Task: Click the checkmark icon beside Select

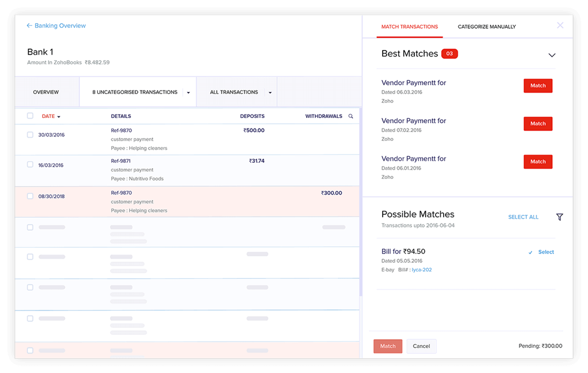Action: click(530, 253)
